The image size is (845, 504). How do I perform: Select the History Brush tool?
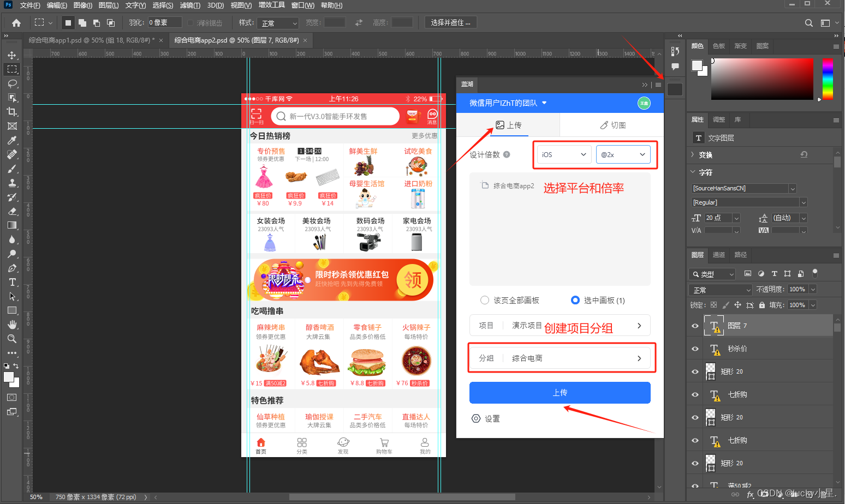[12, 197]
